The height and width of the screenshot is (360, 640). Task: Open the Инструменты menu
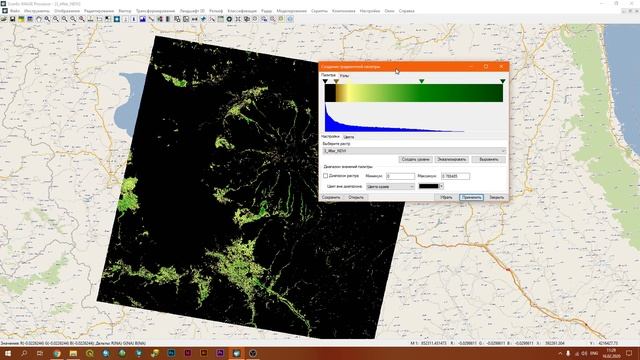tap(37, 11)
